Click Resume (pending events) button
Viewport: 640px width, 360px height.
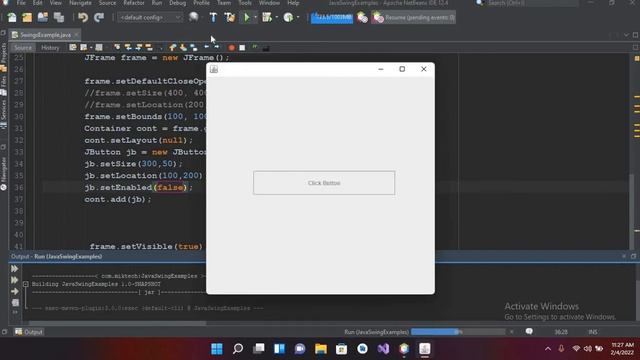pyautogui.click(x=413, y=18)
